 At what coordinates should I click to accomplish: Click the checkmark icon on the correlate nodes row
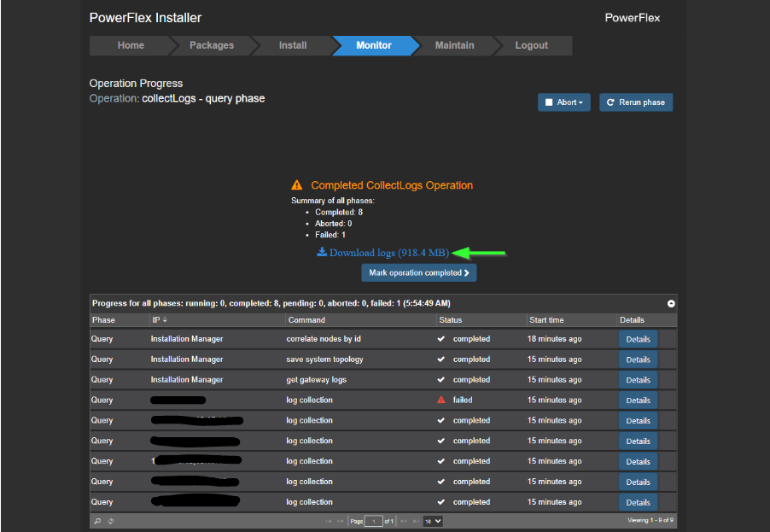coord(440,338)
